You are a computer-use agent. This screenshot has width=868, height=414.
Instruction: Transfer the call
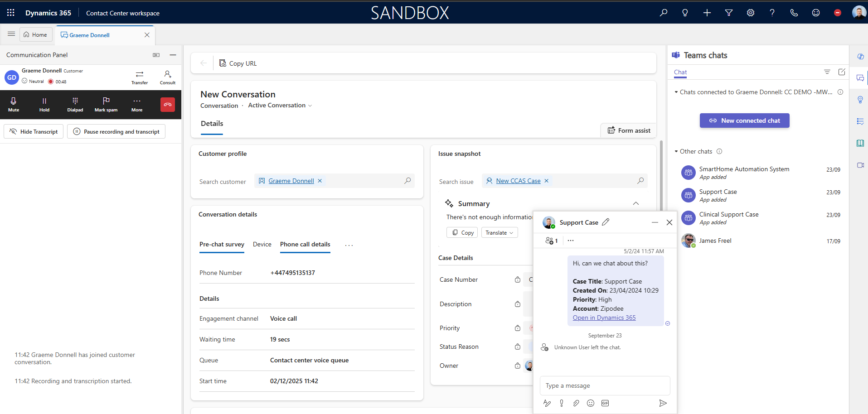(140, 77)
